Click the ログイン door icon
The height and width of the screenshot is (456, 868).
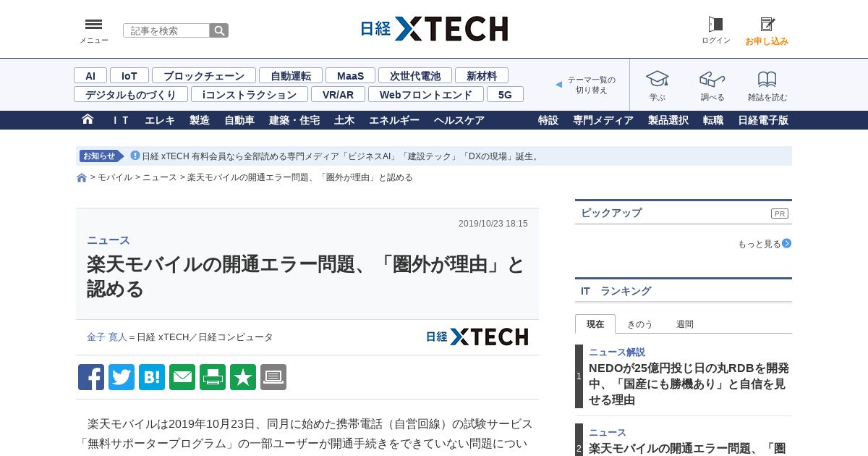[715, 25]
